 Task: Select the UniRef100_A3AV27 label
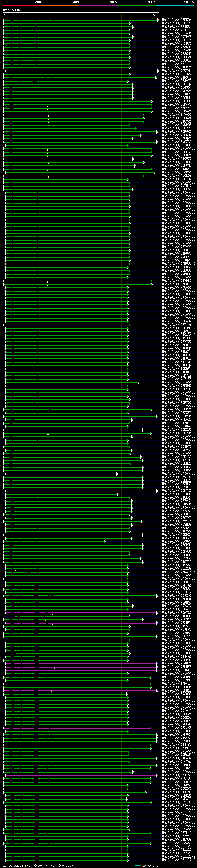177,612
